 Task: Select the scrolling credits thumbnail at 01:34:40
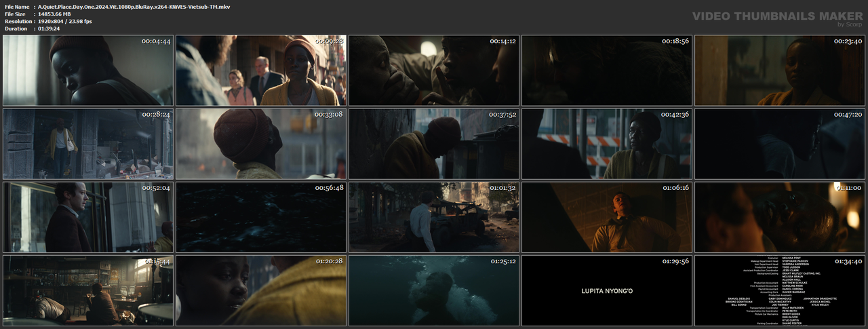coord(780,290)
